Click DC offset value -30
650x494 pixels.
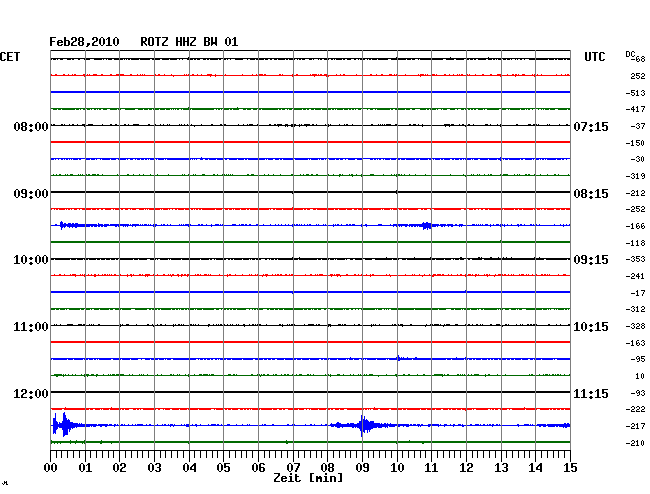click(x=638, y=159)
